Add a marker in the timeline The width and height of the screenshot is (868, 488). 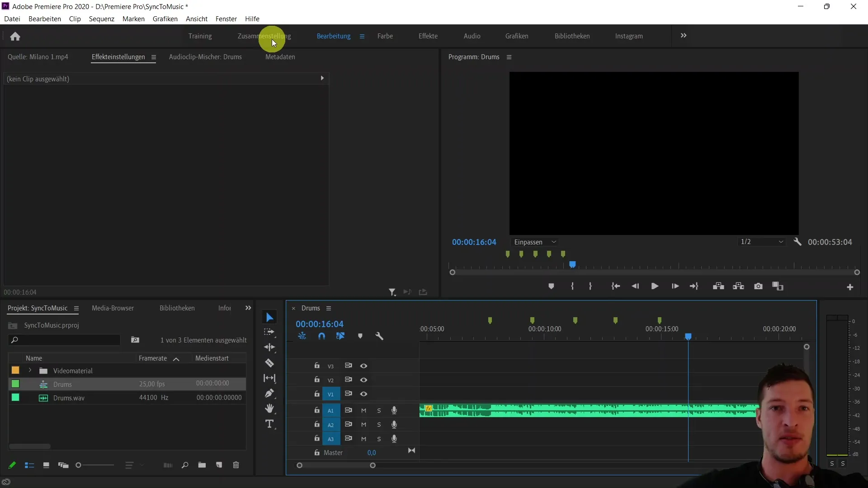360,336
